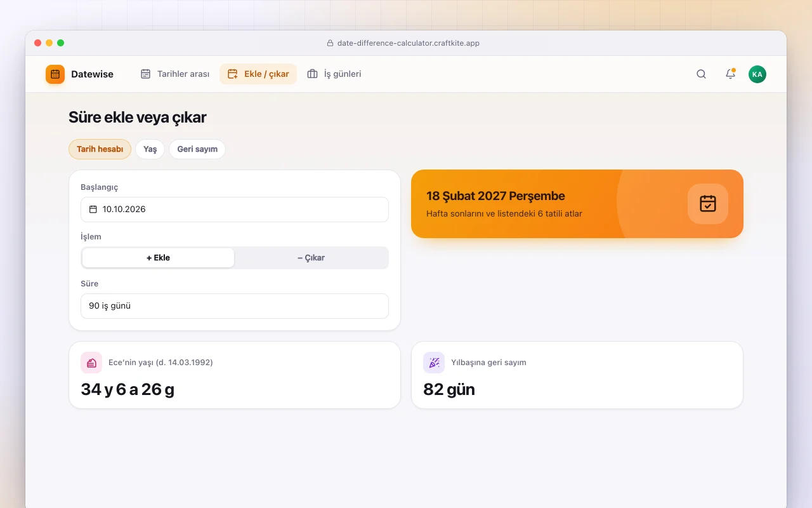The width and height of the screenshot is (812, 508).
Task: Click the calendar icon inside the Başlangıç field
Action: click(93, 210)
